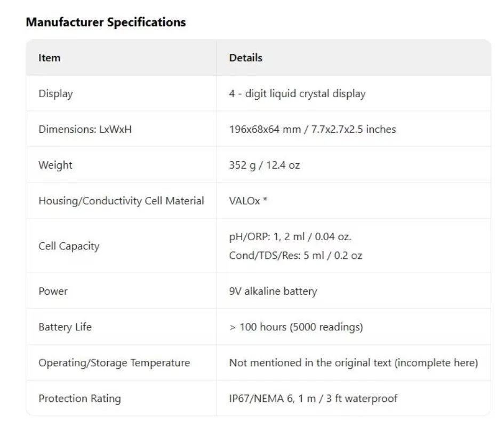Click the Battery Life row label
This screenshot has width=504, height=427.
pos(65,327)
